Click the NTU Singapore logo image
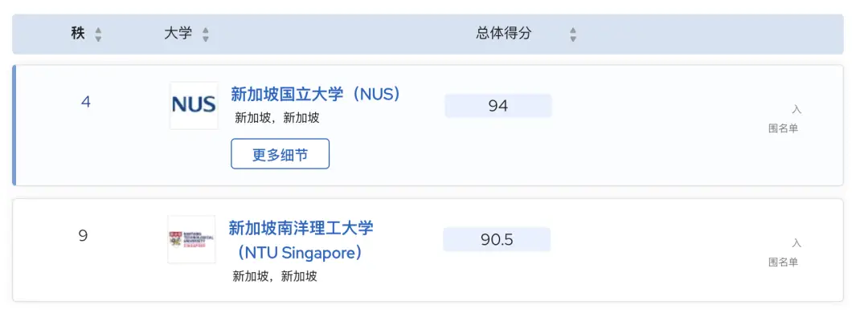Screen dimensions: 868x321 click(191, 239)
